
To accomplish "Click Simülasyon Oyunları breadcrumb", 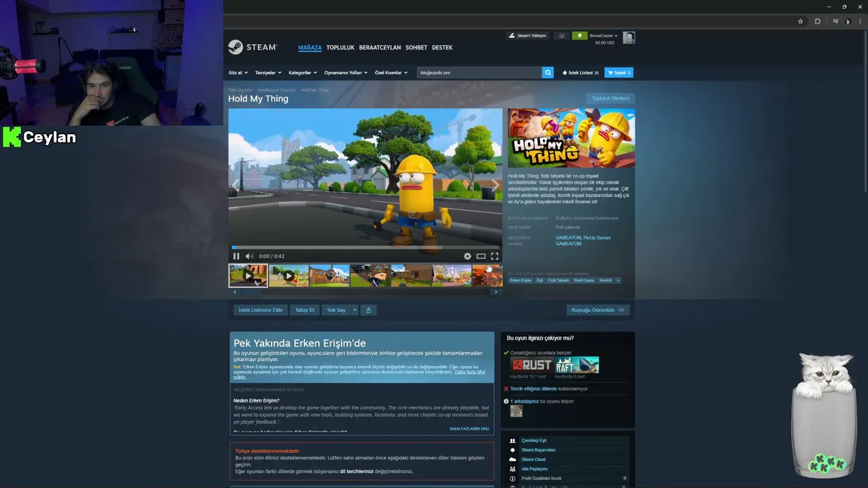I will coord(277,90).
